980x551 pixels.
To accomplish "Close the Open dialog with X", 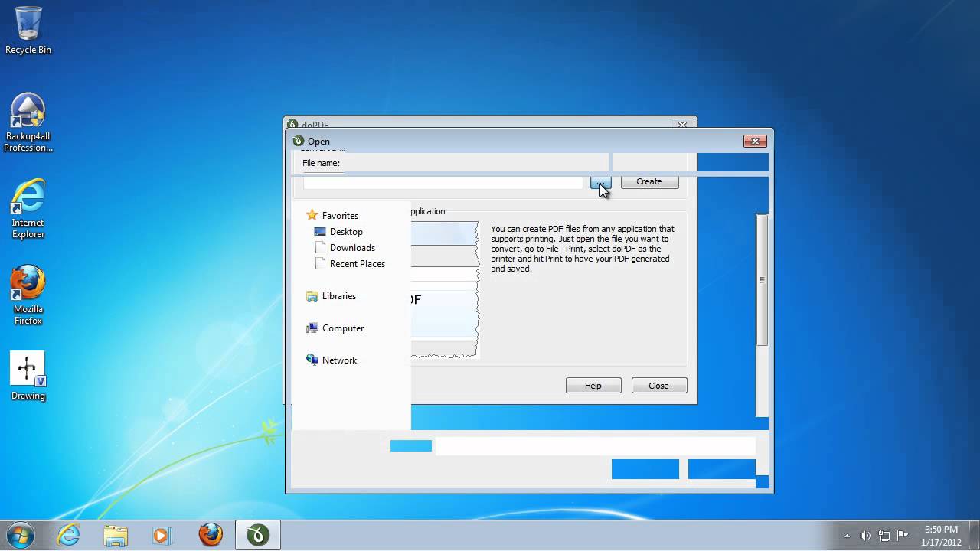I will [755, 141].
